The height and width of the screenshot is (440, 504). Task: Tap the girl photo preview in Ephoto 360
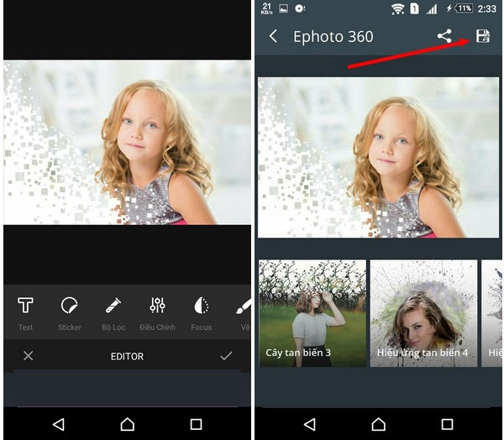click(x=378, y=157)
